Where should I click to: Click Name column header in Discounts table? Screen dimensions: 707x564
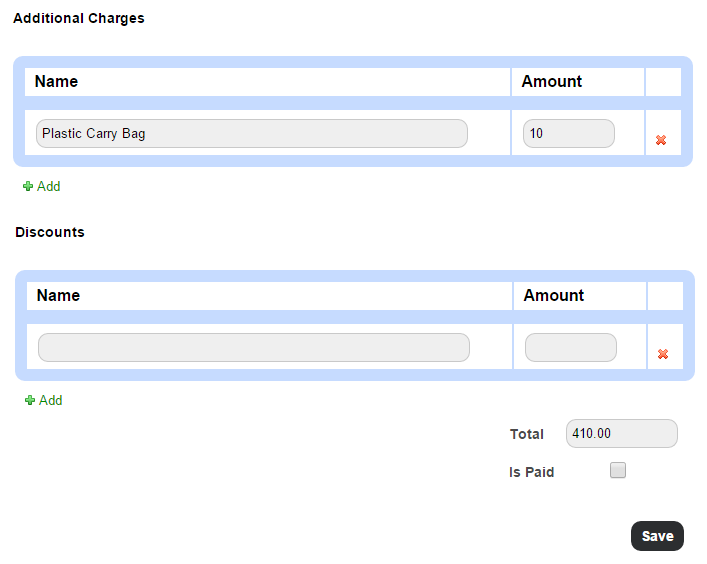58,295
